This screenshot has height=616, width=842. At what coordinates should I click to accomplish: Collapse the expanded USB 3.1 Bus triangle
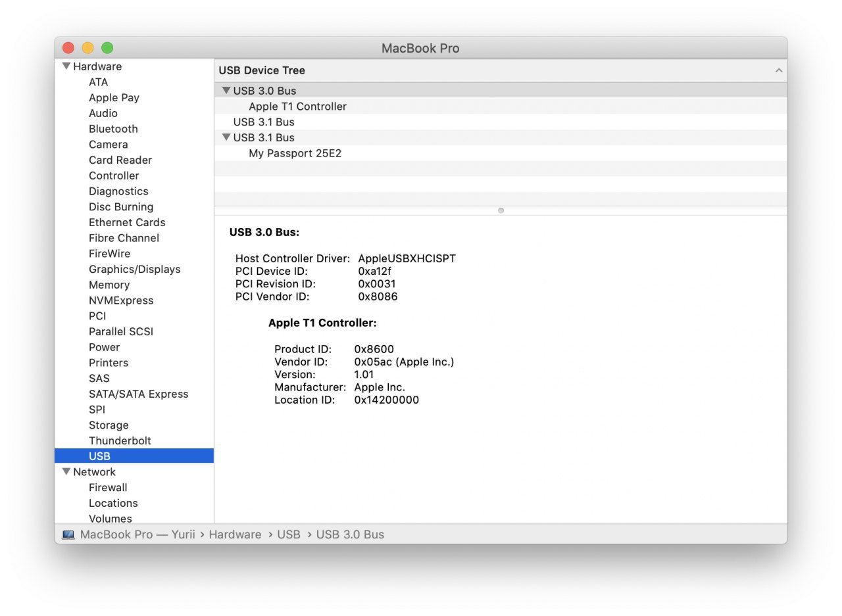(x=226, y=137)
